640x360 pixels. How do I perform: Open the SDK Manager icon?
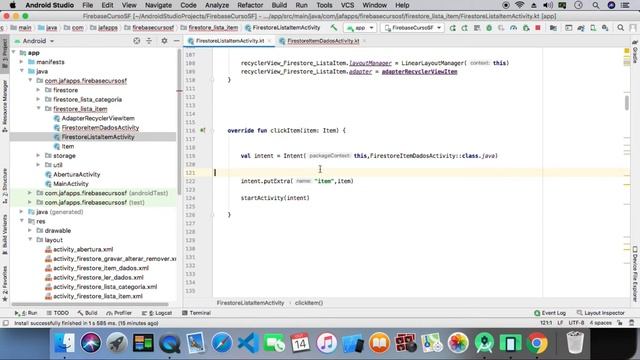[605, 28]
